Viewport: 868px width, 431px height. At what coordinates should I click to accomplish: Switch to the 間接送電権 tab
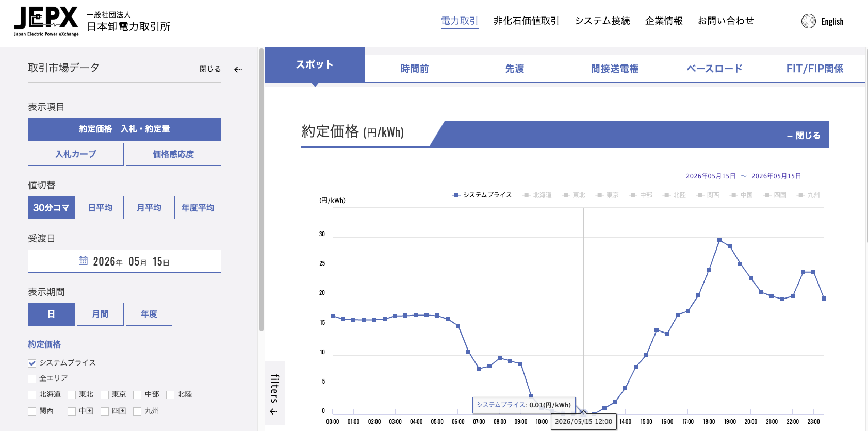click(x=615, y=69)
